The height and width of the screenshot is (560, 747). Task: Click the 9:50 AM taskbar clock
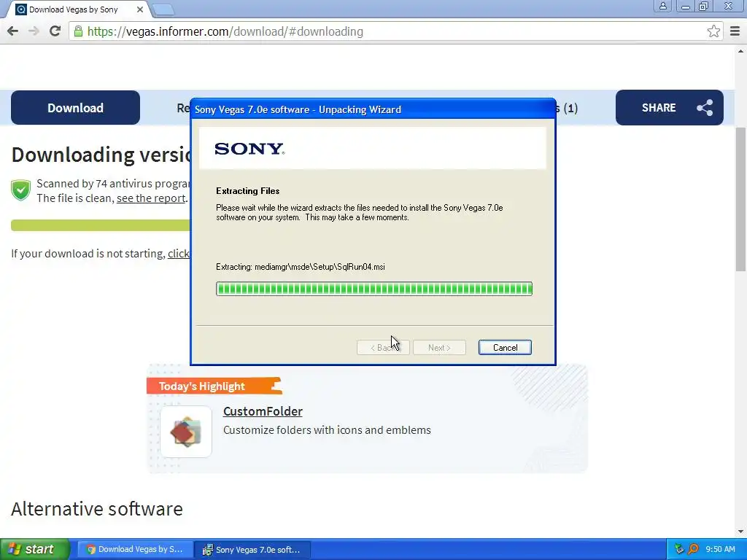pyautogui.click(x=720, y=549)
